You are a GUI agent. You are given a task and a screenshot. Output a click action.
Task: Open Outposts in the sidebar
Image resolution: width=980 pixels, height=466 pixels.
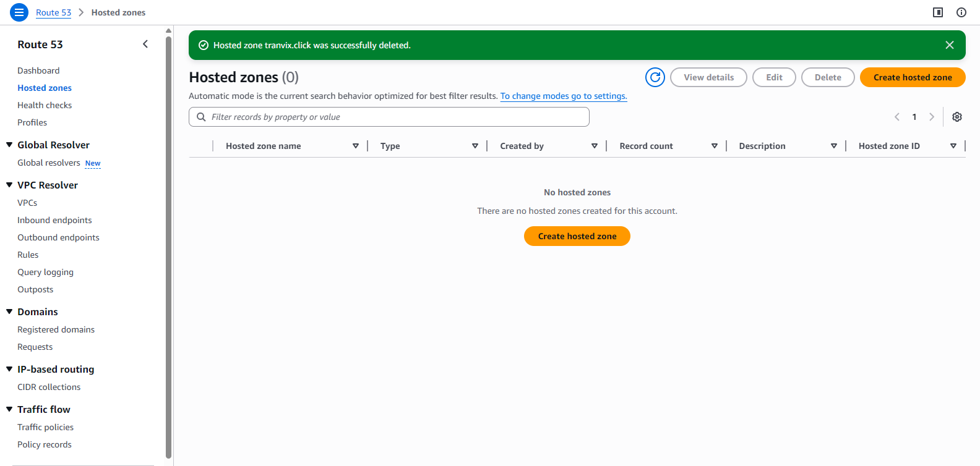click(x=35, y=289)
